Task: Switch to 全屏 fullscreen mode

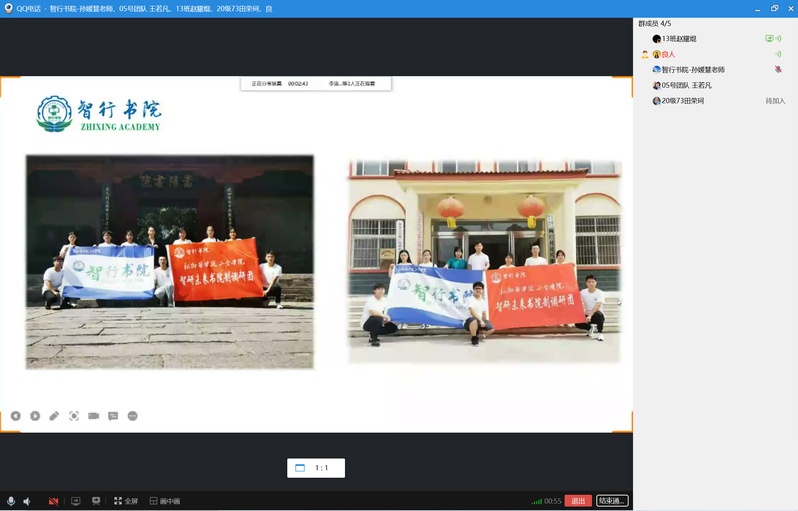Action: 125,501
